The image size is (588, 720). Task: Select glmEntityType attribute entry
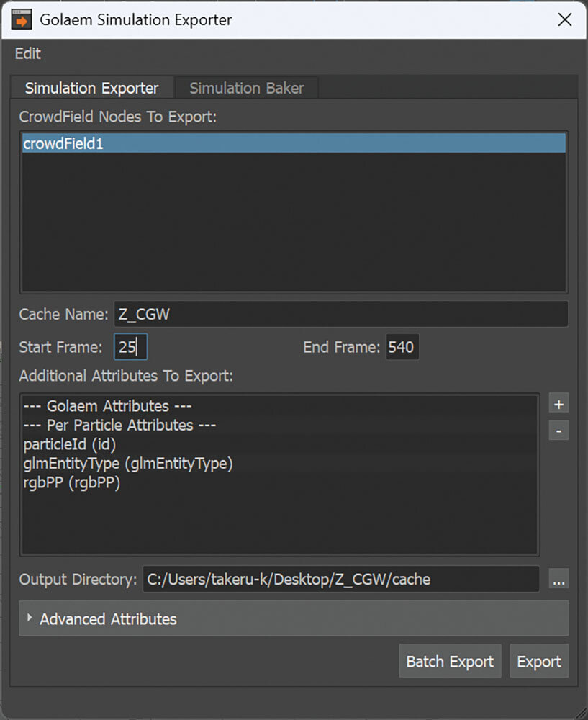pyautogui.click(x=279, y=464)
